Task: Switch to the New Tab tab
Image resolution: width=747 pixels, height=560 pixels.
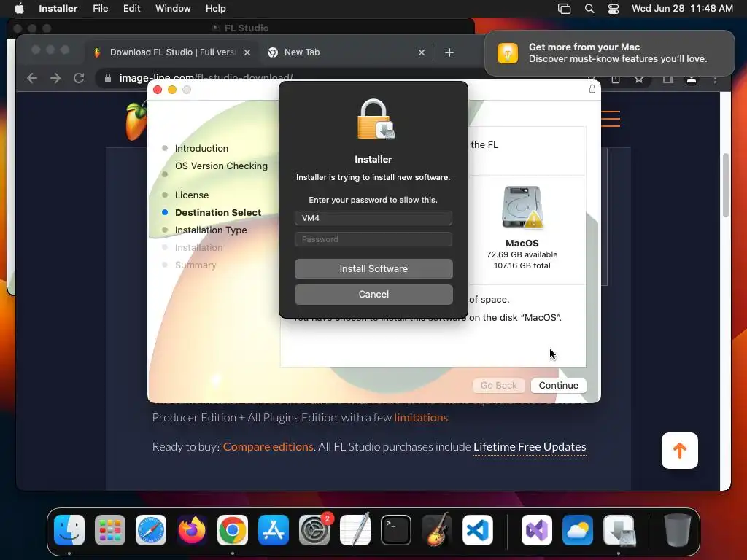Action: 345,52
